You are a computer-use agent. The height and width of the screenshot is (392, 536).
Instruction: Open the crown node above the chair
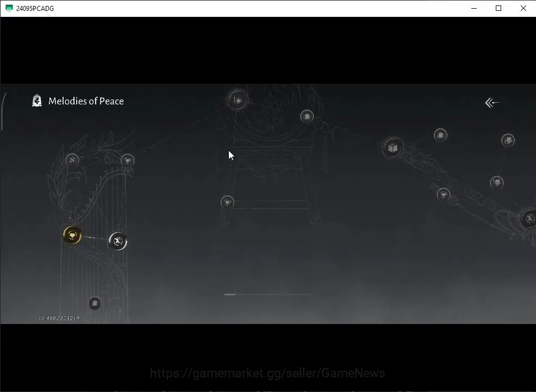(238, 100)
